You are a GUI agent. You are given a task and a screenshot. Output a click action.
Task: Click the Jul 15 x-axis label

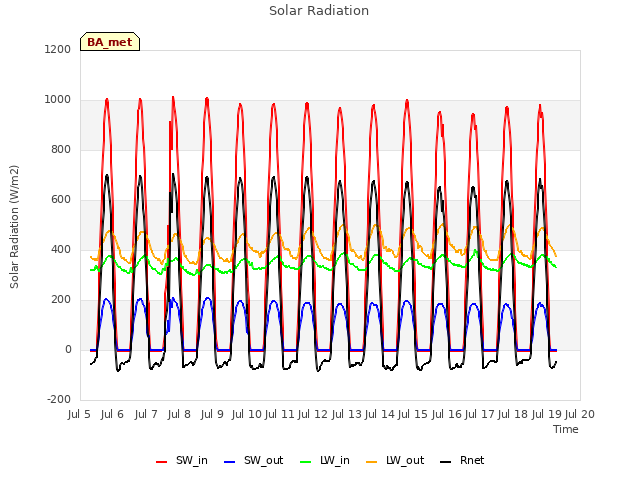point(412,414)
